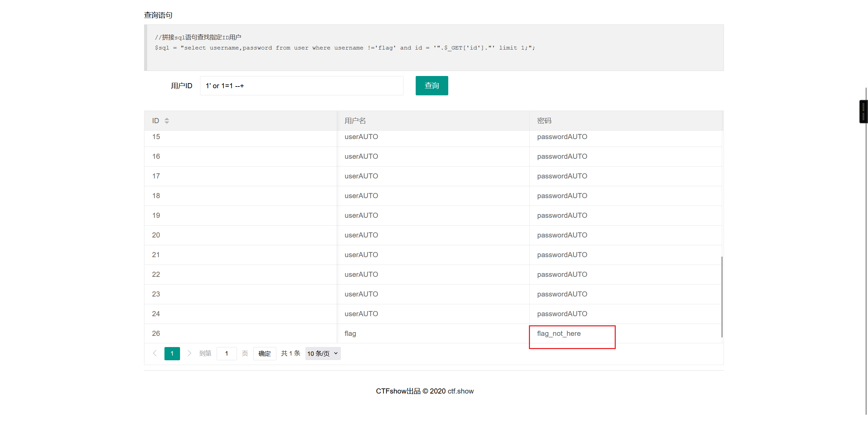Click the flag username cell
The height and width of the screenshot is (421, 868).
click(x=350, y=333)
